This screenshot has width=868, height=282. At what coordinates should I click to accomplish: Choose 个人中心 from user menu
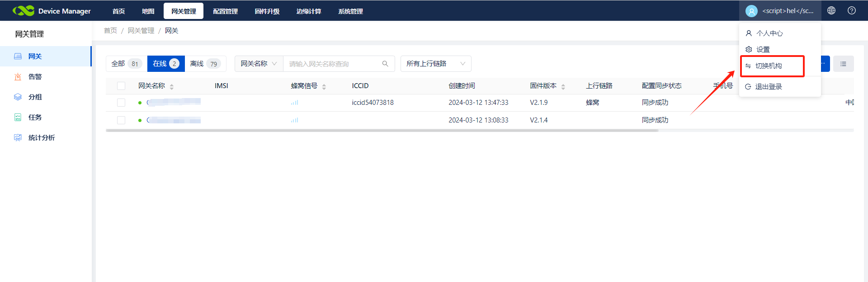780,33
